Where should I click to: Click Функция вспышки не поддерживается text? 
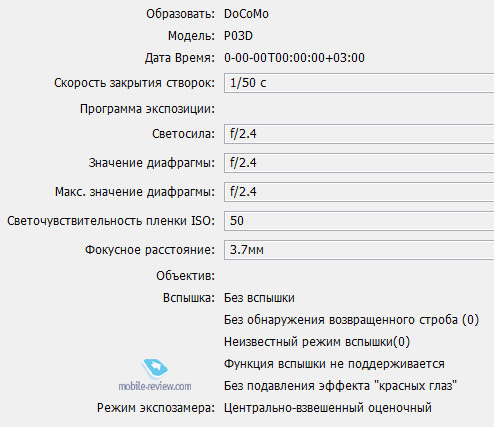click(x=334, y=364)
